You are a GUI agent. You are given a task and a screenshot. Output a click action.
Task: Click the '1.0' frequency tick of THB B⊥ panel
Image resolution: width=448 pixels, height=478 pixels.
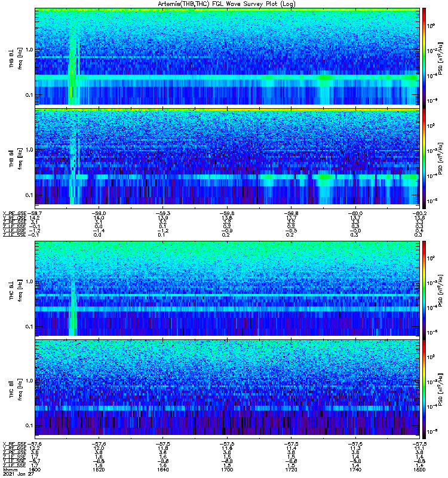coord(29,50)
